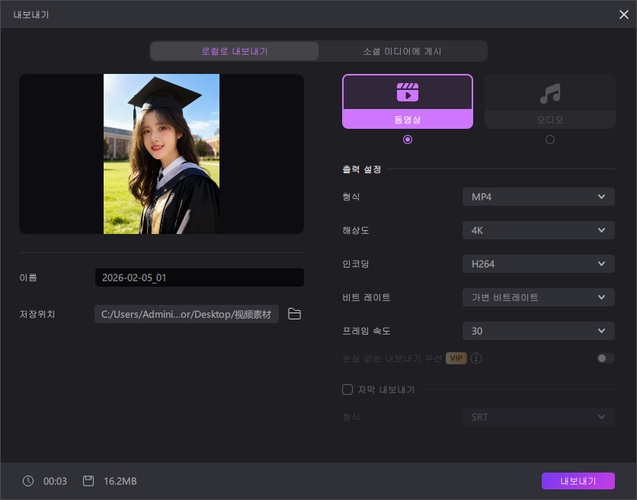Enable the 자막 내보내기 checkbox
The image size is (637, 500).
point(347,390)
